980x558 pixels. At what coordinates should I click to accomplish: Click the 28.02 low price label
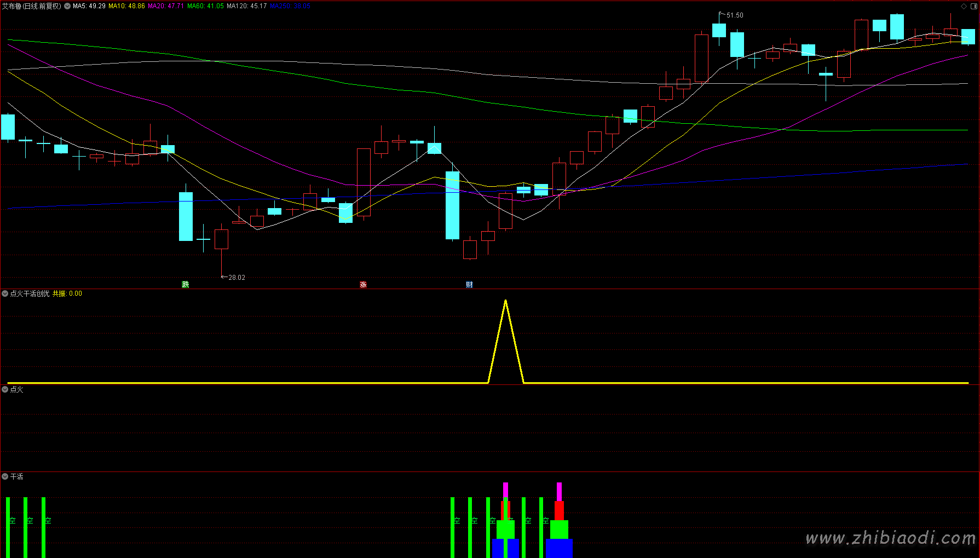[237, 278]
